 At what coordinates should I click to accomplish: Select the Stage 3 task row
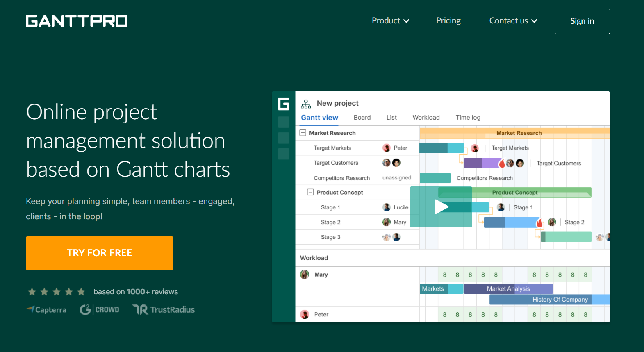[357, 237]
